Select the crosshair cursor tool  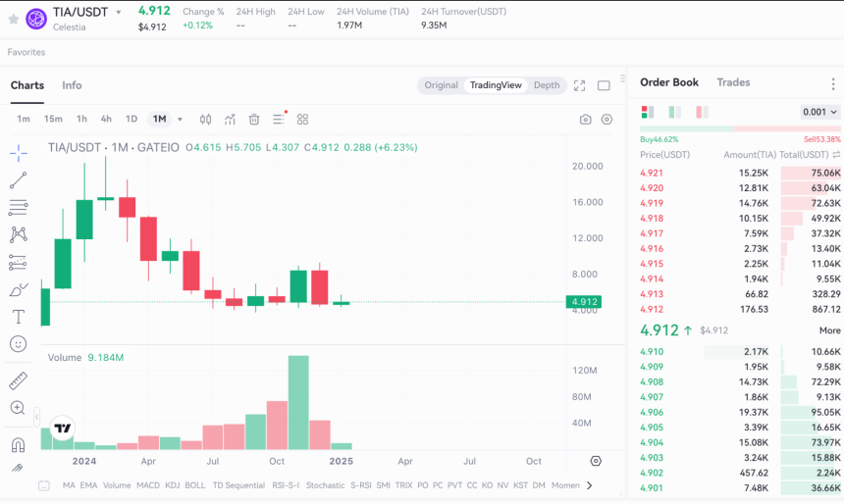19,153
